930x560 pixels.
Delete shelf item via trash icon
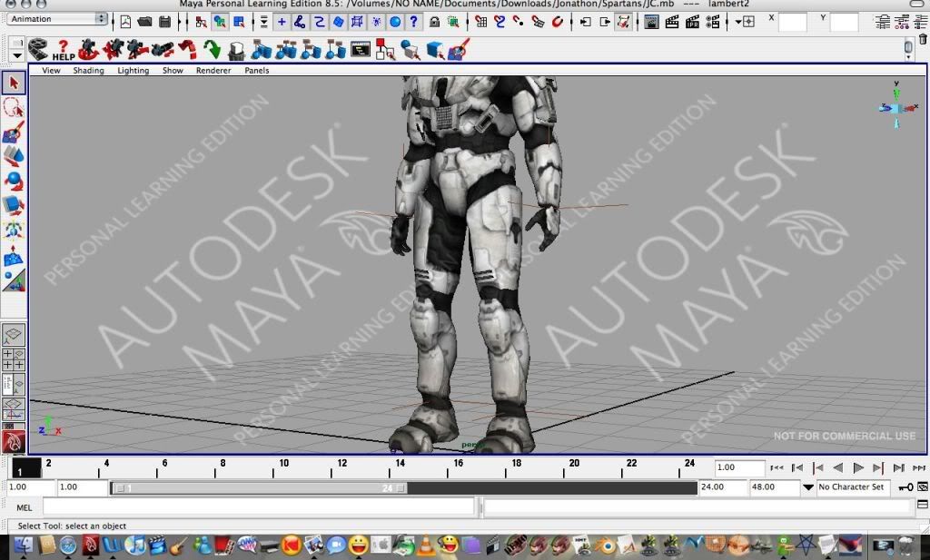923,40
